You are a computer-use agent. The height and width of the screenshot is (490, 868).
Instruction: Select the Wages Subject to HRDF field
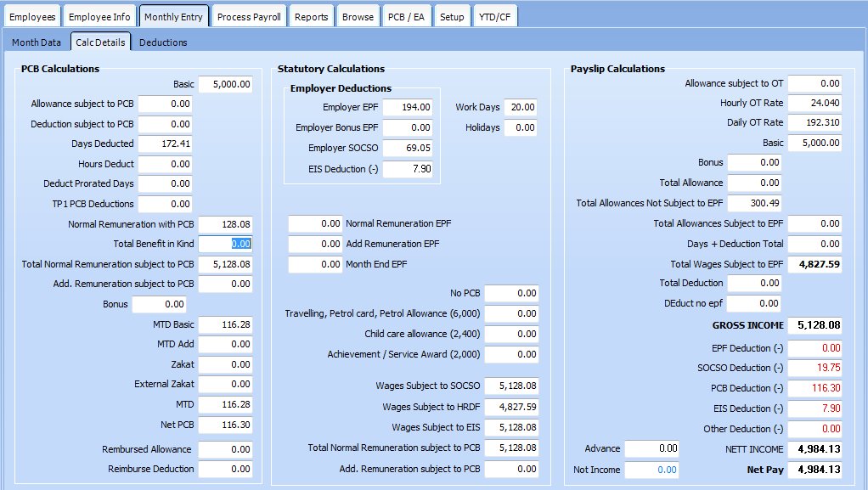pyautogui.click(x=511, y=408)
